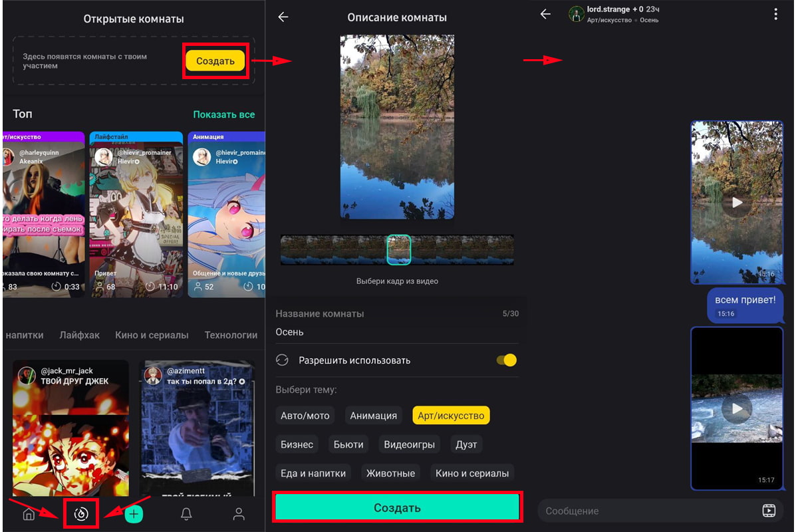798x532 pixels.
Task: Choose the Животные topic chip
Action: 391,473
